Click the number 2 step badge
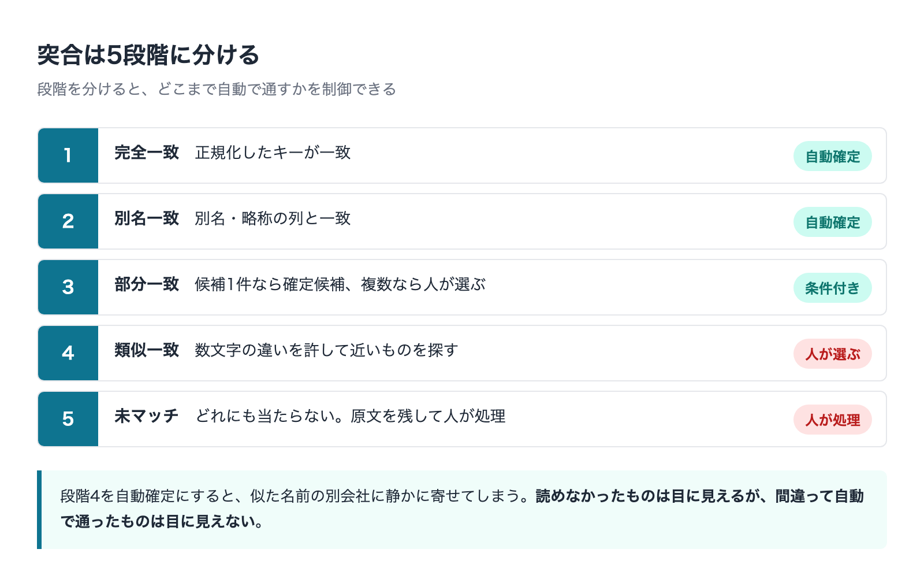 (68, 221)
